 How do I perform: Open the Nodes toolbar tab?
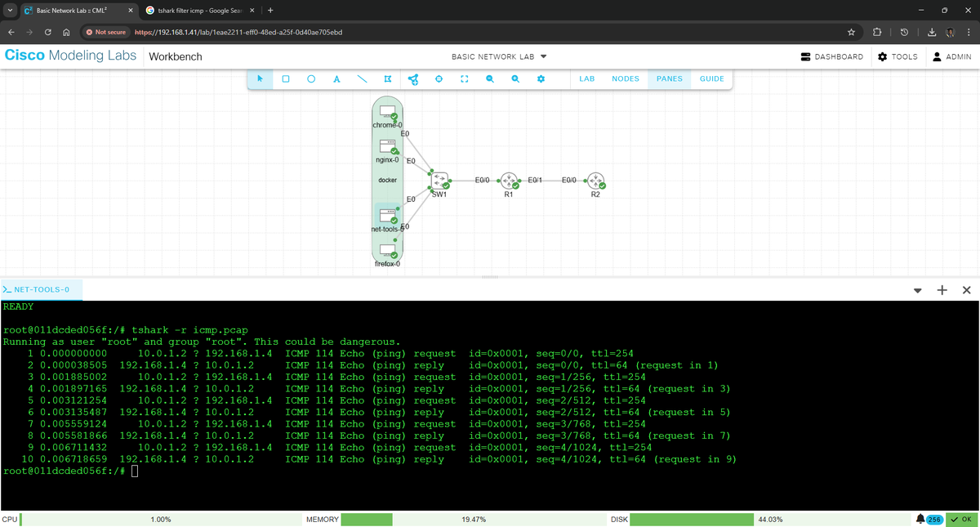pyautogui.click(x=626, y=79)
